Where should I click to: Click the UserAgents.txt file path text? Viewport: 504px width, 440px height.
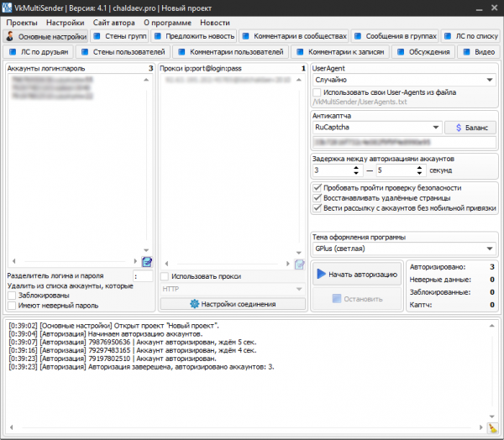click(360, 102)
